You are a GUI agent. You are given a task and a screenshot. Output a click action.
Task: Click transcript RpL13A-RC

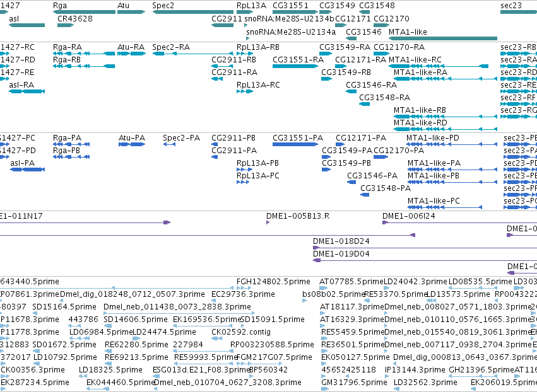click(x=245, y=91)
